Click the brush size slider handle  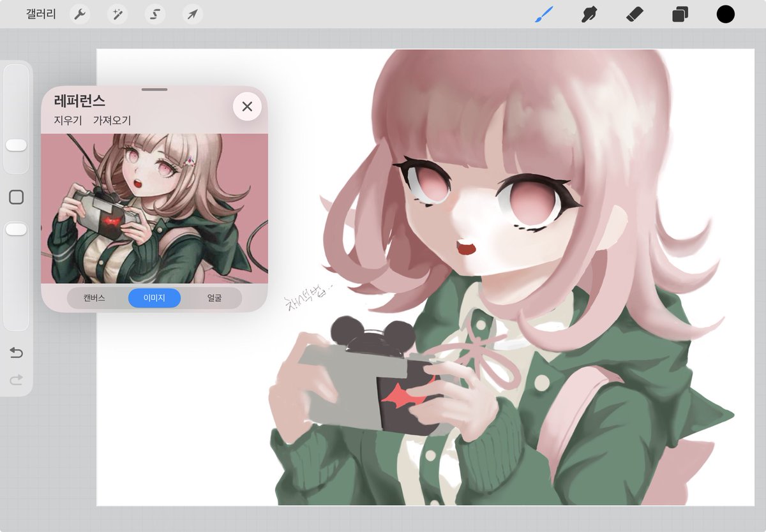tap(17, 145)
